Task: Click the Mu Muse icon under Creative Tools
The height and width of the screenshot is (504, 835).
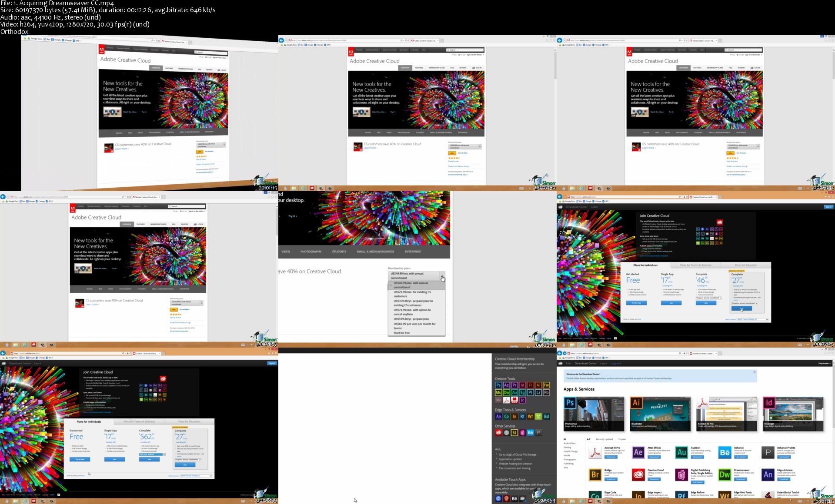Action: pos(498,392)
